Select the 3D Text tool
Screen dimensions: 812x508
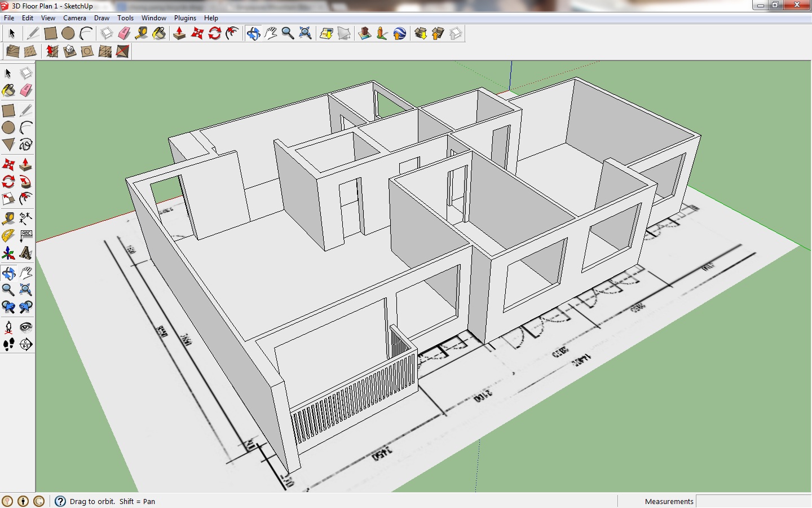click(x=25, y=253)
